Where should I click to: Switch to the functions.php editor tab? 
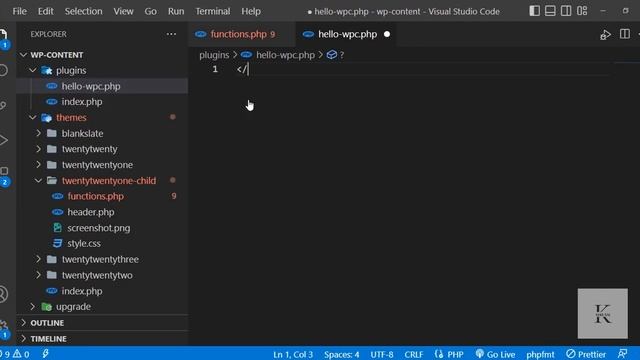(242, 34)
